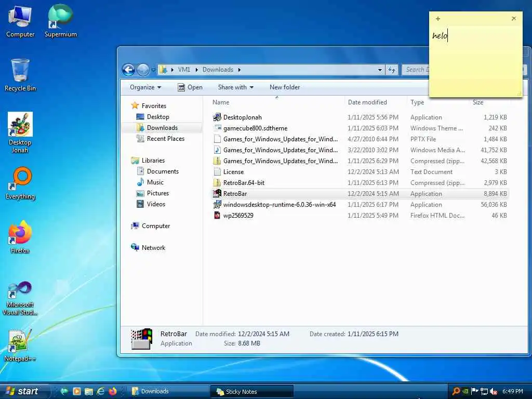
Task: Click the Search Downloads field
Action: (x=415, y=70)
